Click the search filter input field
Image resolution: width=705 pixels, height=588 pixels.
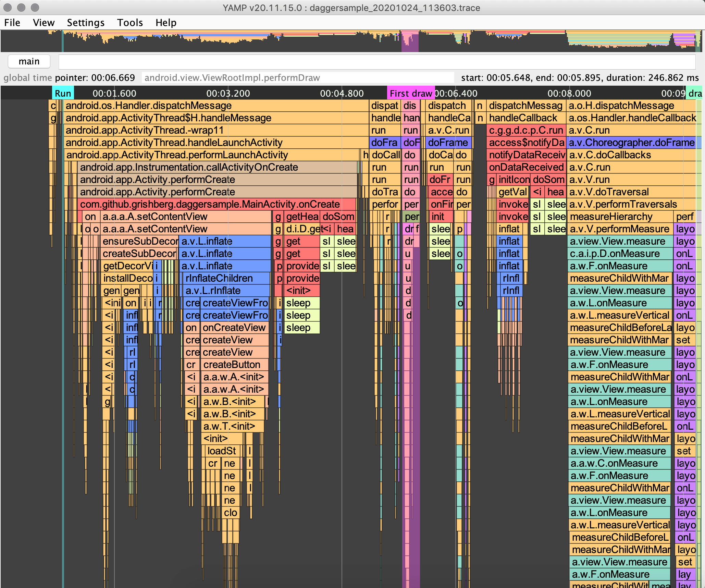(377, 62)
